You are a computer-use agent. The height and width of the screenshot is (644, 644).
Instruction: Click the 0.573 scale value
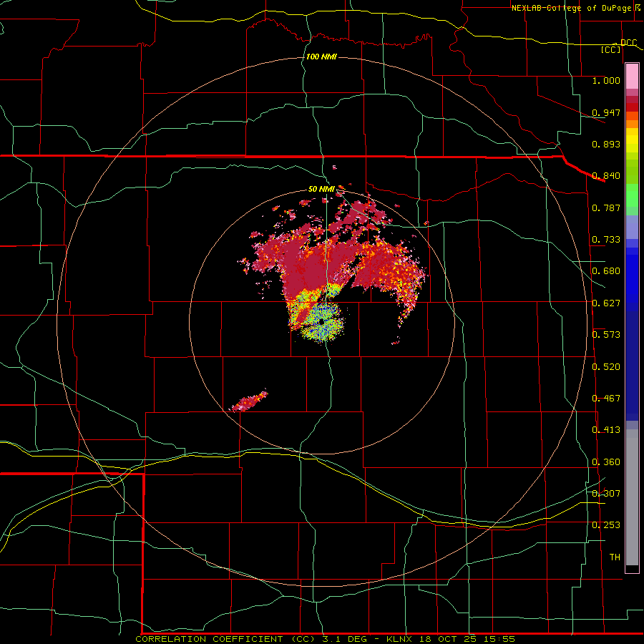[606, 335]
